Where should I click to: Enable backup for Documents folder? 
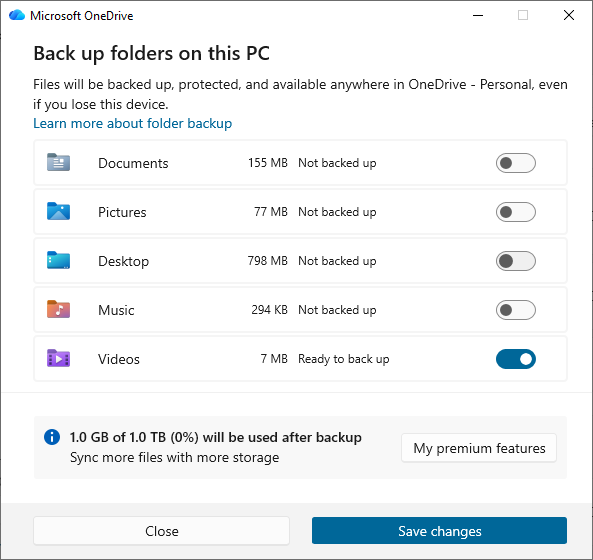click(x=515, y=163)
